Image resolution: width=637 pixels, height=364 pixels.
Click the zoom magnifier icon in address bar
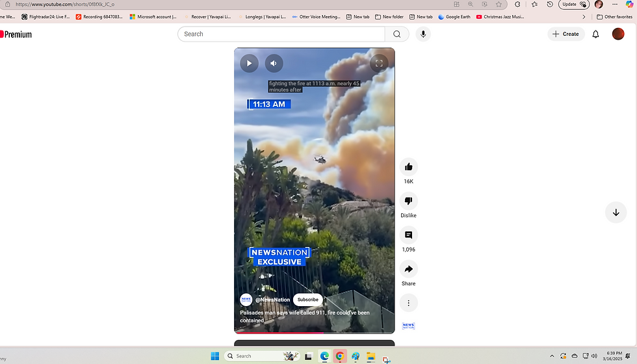(x=471, y=4)
